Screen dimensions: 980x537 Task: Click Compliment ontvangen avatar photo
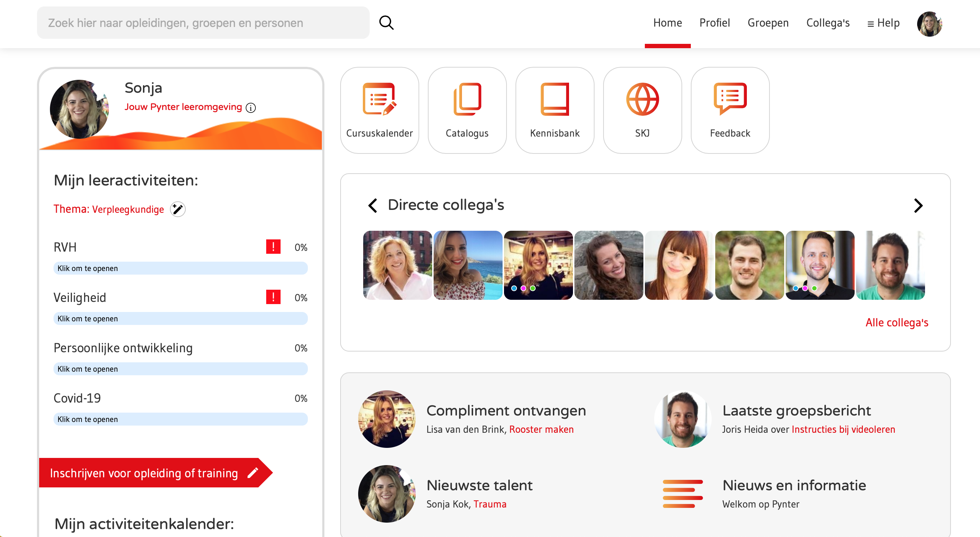point(387,419)
